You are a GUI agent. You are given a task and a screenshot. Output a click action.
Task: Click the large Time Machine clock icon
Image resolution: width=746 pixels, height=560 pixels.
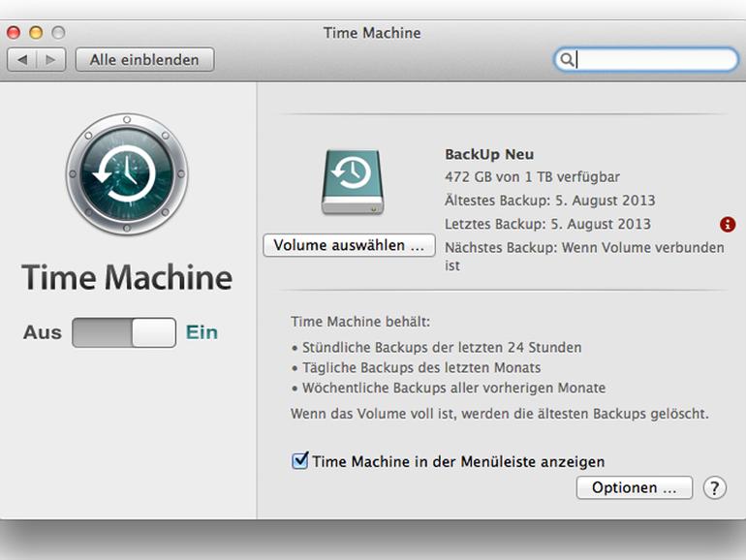pyautogui.click(x=127, y=173)
